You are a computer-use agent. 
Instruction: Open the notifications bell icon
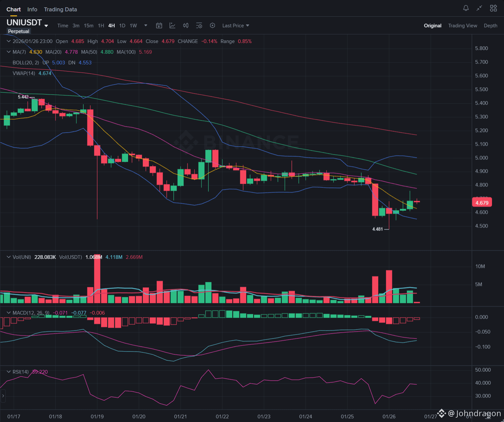(466, 8)
